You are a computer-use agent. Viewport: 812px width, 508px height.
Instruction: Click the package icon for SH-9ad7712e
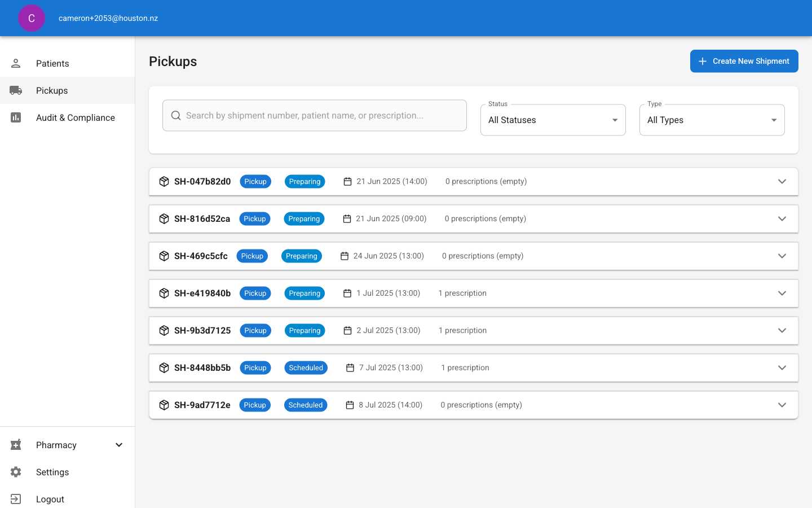(164, 405)
